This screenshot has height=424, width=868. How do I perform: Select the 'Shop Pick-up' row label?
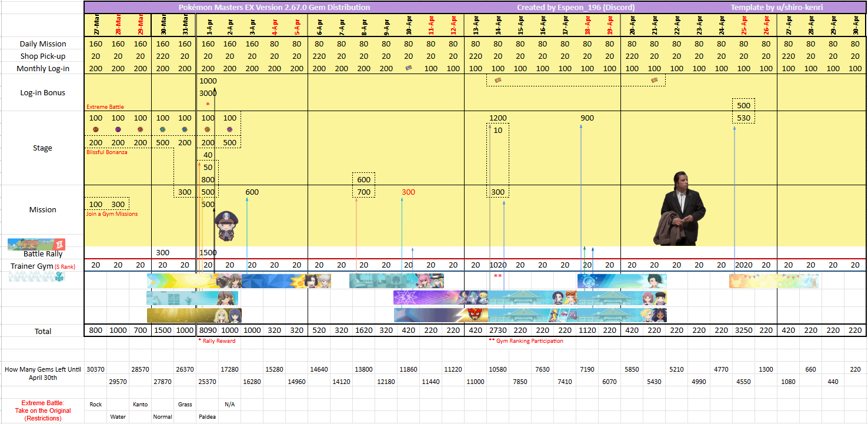tap(43, 56)
